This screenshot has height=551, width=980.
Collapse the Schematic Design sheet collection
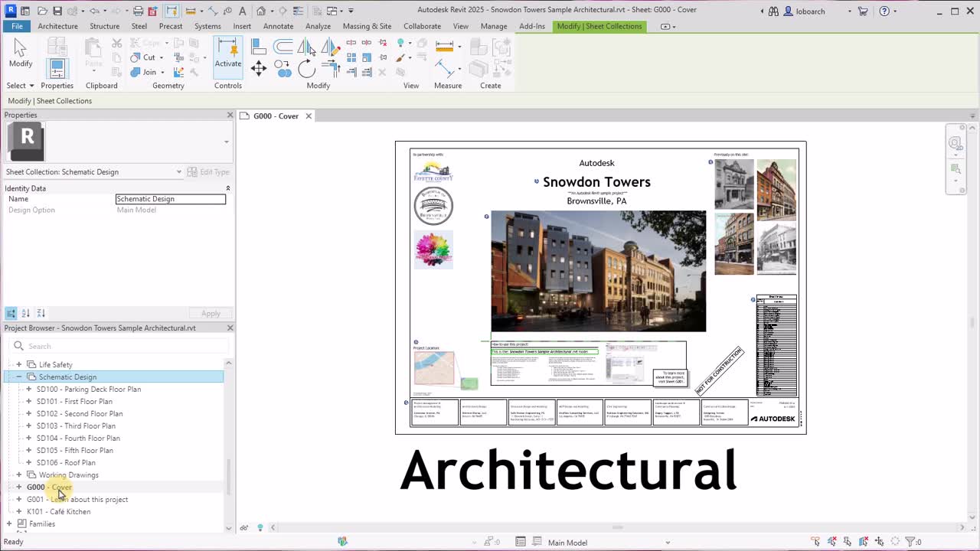pos(18,377)
